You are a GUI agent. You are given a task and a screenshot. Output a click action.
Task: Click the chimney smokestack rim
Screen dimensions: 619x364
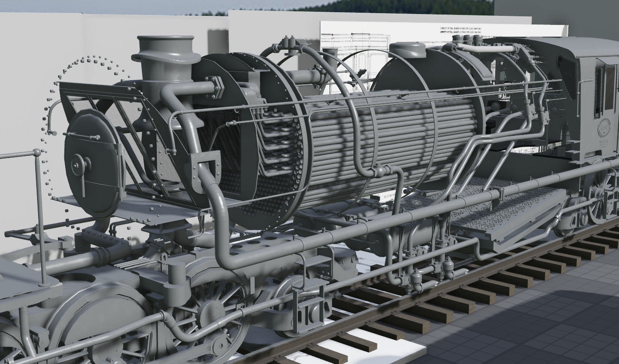coord(166,50)
